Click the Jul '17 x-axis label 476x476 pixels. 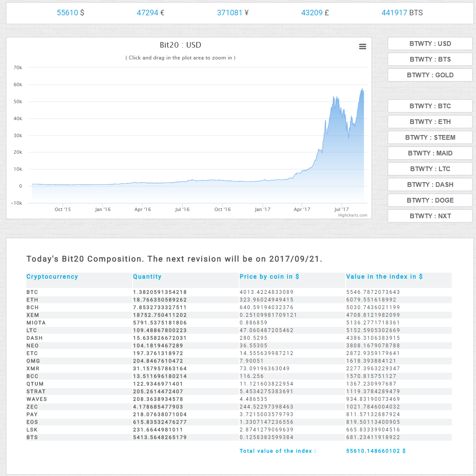tap(341, 209)
